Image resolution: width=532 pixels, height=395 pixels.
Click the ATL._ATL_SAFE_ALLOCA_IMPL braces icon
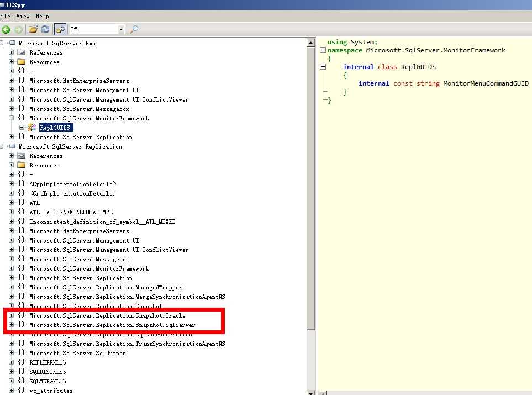coord(22,212)
